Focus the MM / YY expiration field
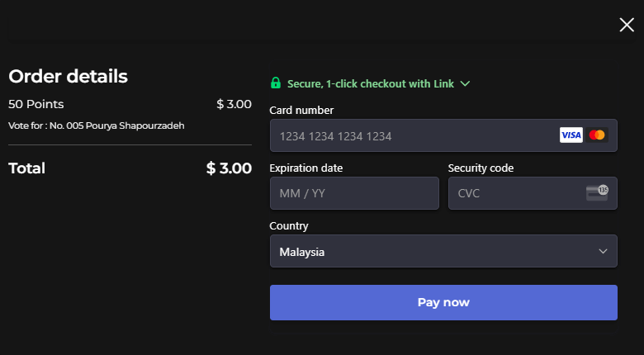The image size is (644, 355). click(x=354, y=193)
